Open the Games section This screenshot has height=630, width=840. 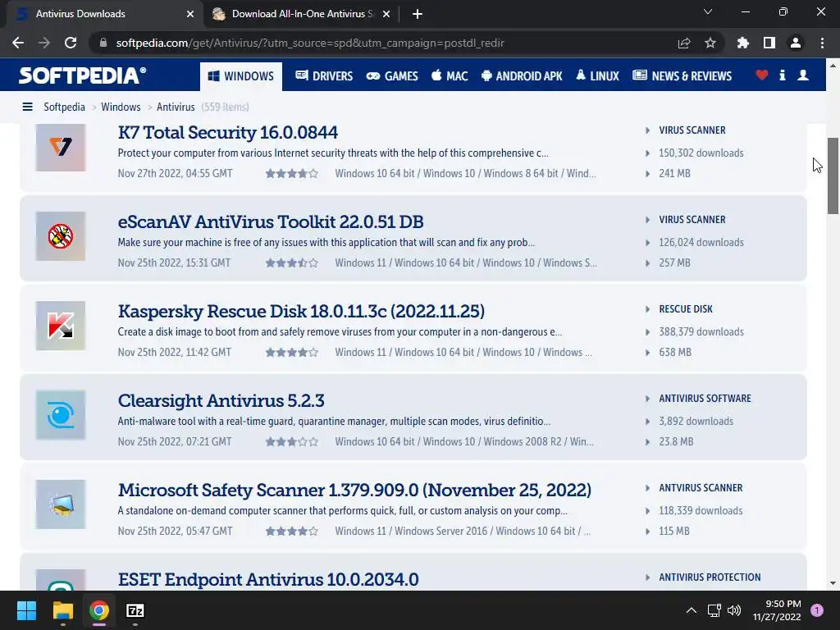click(x=392, y=76)
